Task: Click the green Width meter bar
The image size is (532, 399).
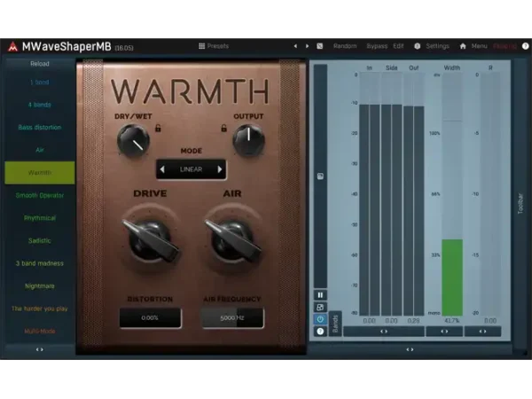Action: click(x=452, y=278)
